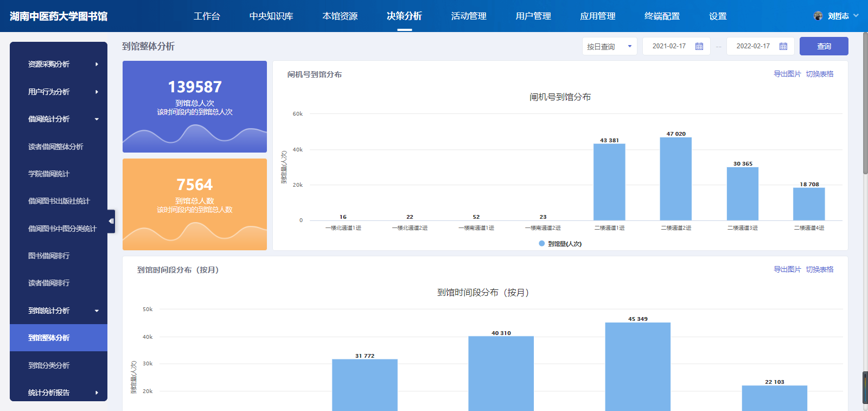The image size is (868, 411).
Task: Click the 2021-02-17 start date field
Action: [x=669, y=47]
